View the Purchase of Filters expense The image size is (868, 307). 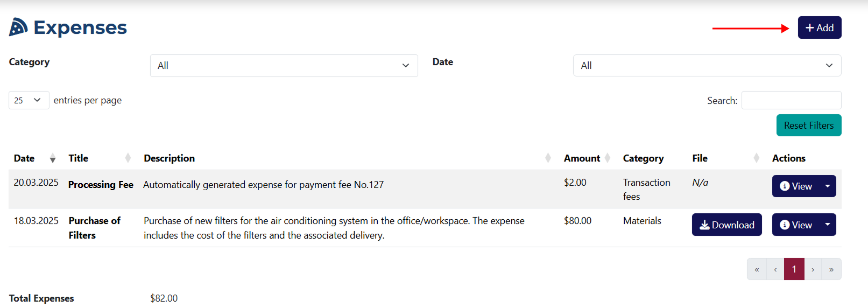[795, 225]
